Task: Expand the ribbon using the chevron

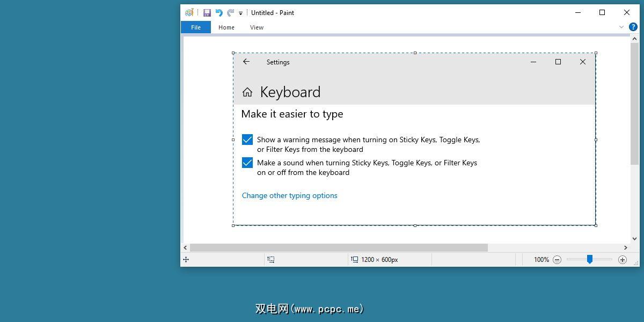Action: [x=621, y=27]
